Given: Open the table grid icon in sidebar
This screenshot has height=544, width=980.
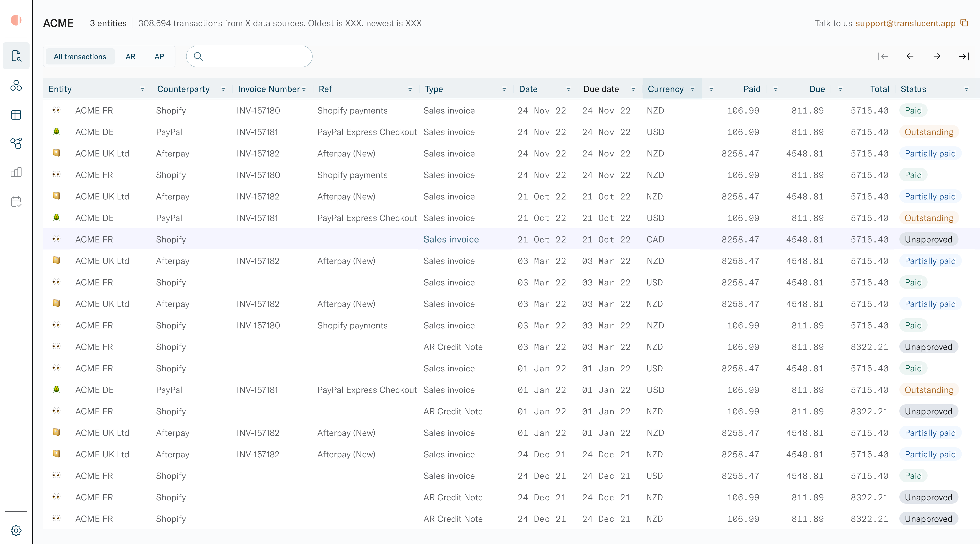Looking at the screenshot, I should (16, 114).
